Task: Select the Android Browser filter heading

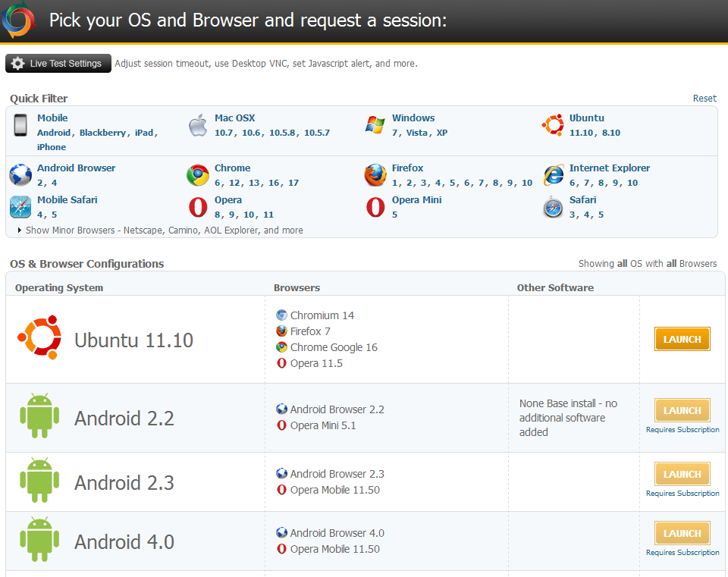Action: tap(76, 168)
